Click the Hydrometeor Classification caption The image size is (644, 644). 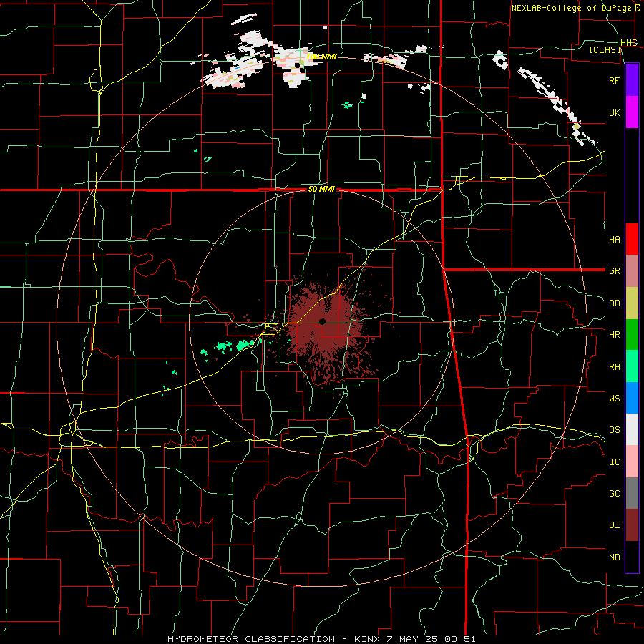(321, 639)
